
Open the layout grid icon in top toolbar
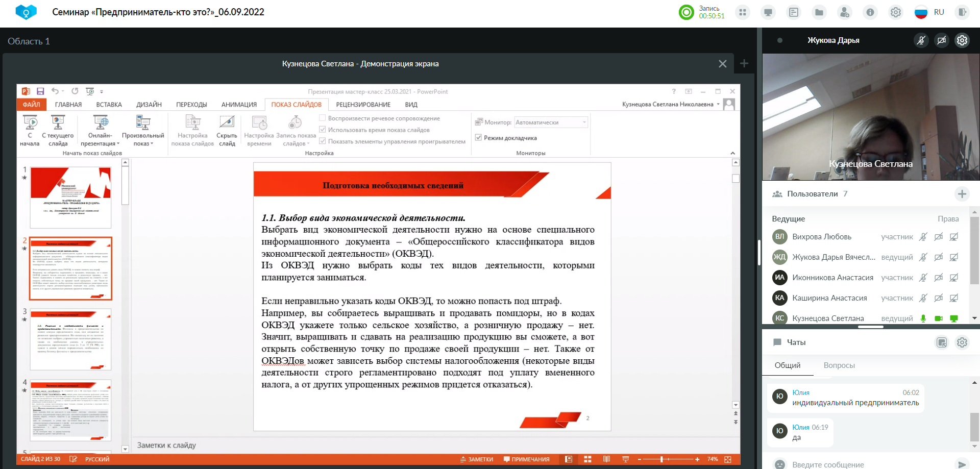(743, 12)
